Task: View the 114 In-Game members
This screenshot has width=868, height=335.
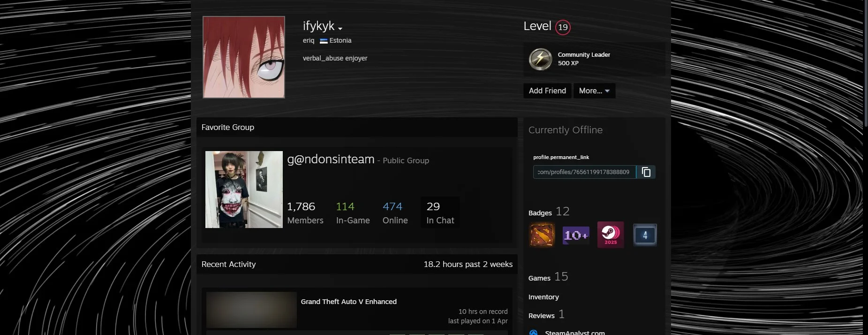Action: point(353,213)
